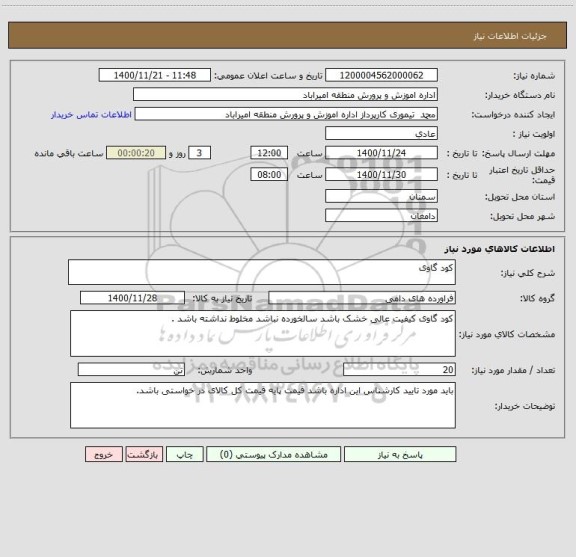Click the unit of measure field تن
This screenshot has width=576, height=557.
(x=131, y=370)
